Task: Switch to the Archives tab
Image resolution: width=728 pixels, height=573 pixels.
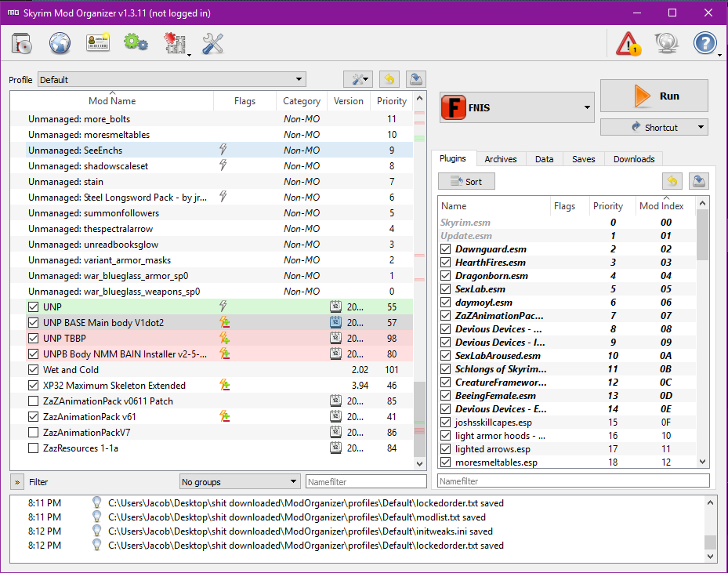Action: 500,159
